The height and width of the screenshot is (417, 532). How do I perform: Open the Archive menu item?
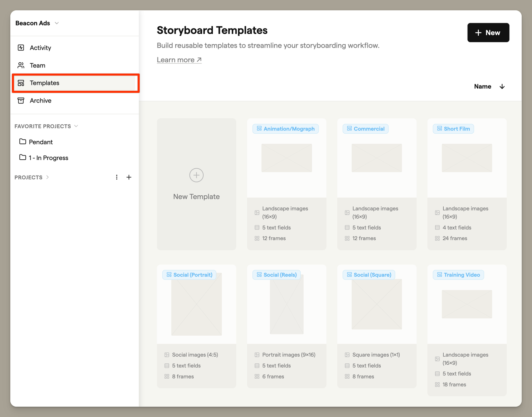(x=41, y=100)
